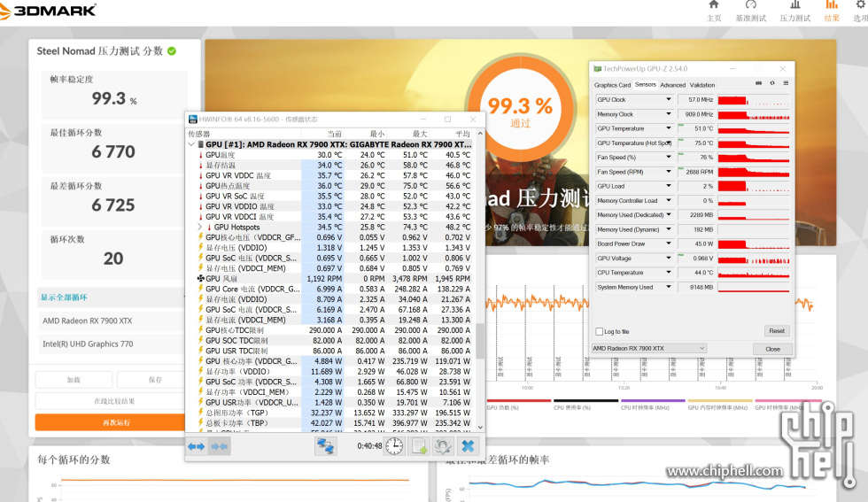
Task: Open the GPU-Z hamburger menu icon
Action: tap(786, 83)
